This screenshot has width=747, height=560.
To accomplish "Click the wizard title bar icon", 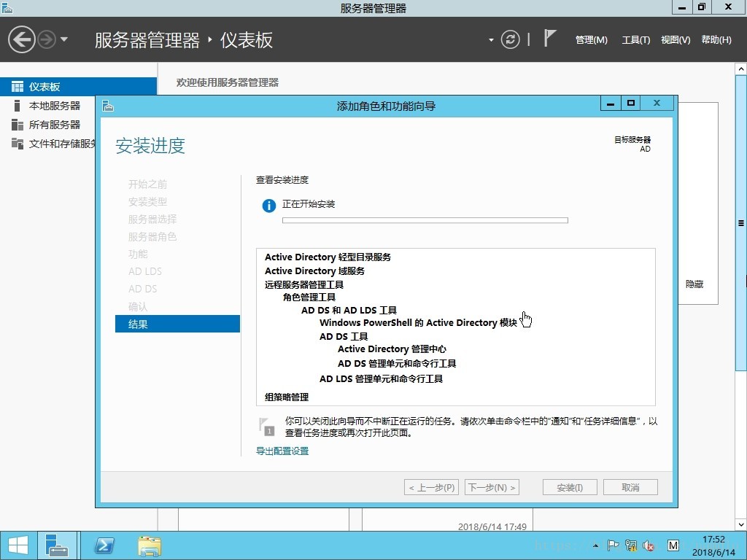I will click(x=108, y=106).
